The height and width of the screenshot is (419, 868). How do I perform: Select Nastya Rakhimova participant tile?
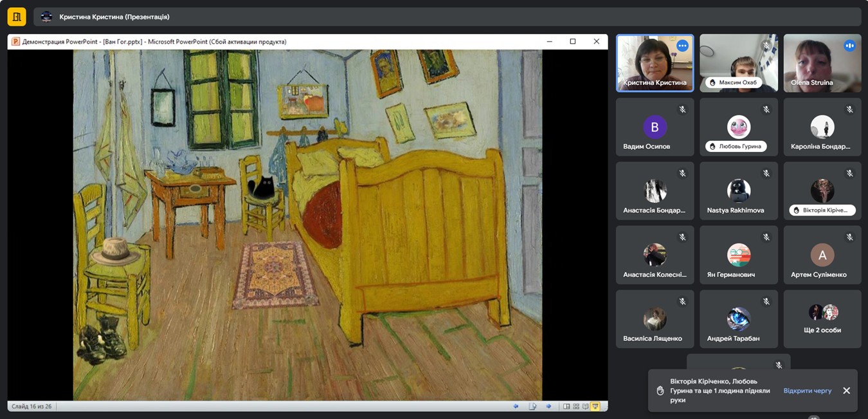click(738, 192)
